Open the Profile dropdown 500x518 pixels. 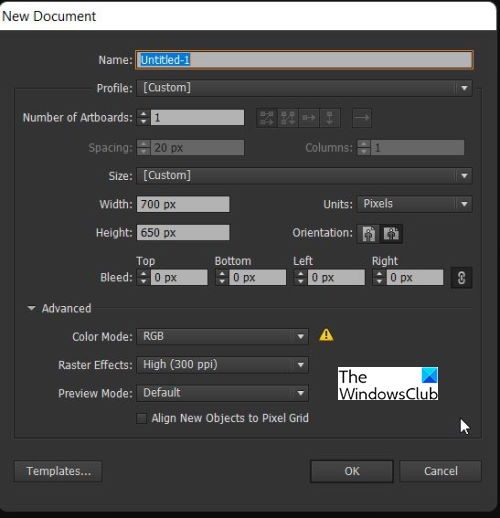304,88
